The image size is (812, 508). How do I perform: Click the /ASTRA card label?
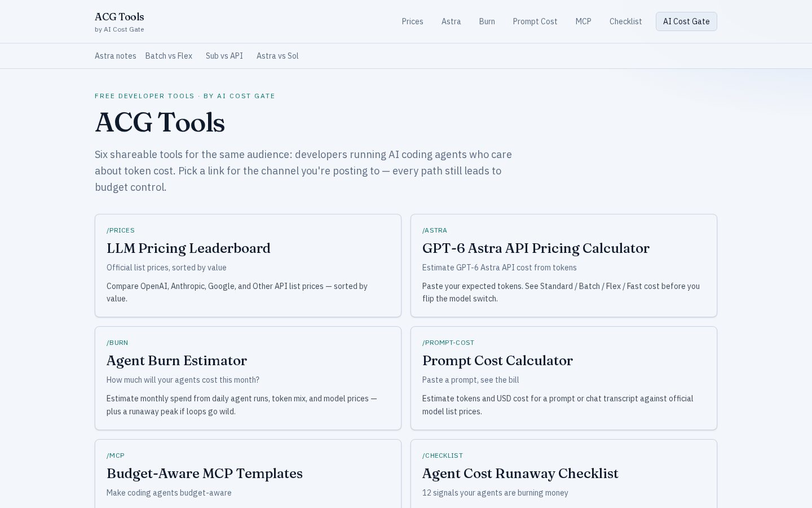click(435, 230)
